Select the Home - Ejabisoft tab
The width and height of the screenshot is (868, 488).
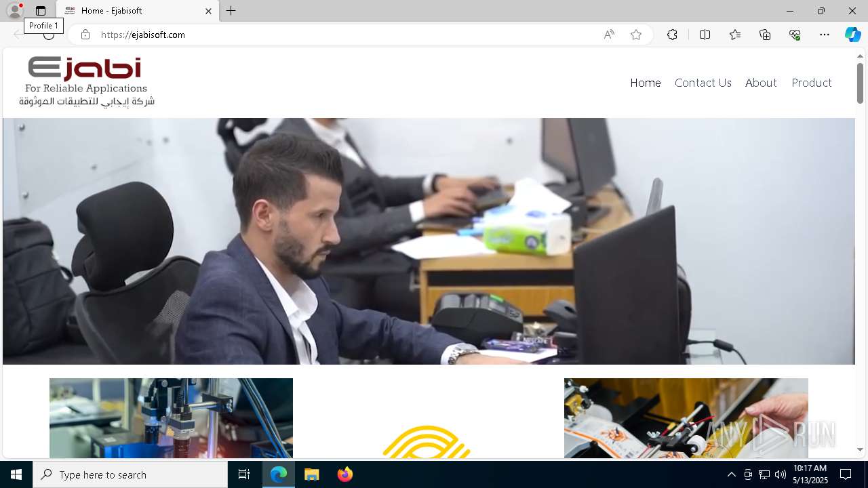(x=138, y=11)
